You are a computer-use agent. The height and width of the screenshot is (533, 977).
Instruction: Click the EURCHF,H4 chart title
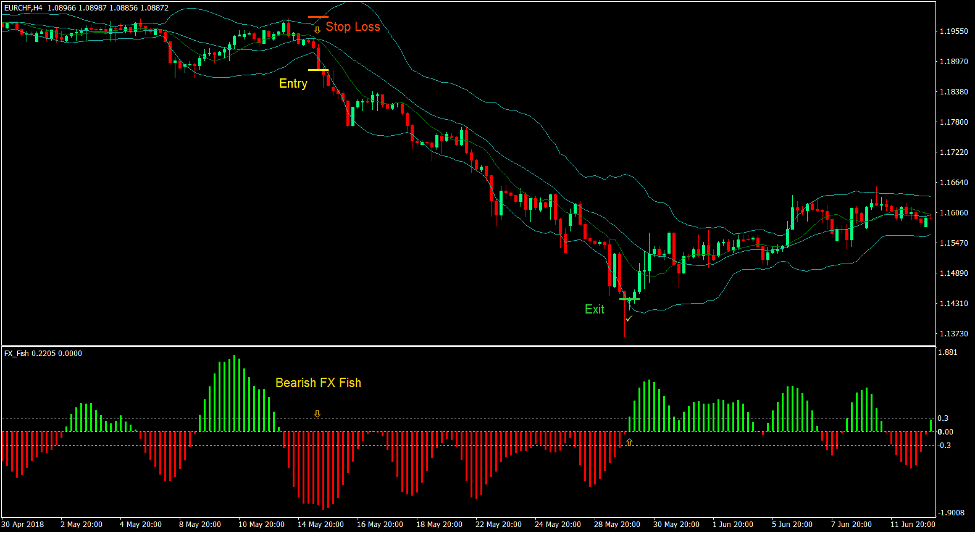point(29,8)
